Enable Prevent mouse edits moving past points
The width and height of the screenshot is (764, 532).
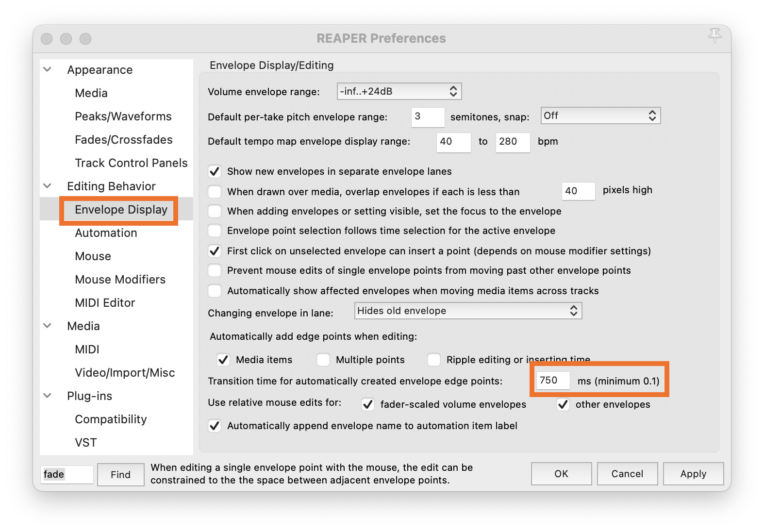coord(215,270)
